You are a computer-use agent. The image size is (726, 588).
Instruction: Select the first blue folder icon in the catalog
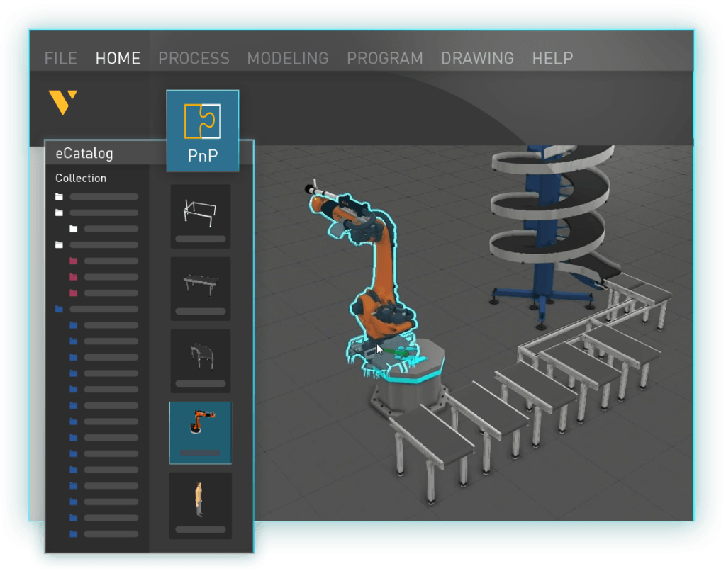pyautogui.click(x=58, y=308)
